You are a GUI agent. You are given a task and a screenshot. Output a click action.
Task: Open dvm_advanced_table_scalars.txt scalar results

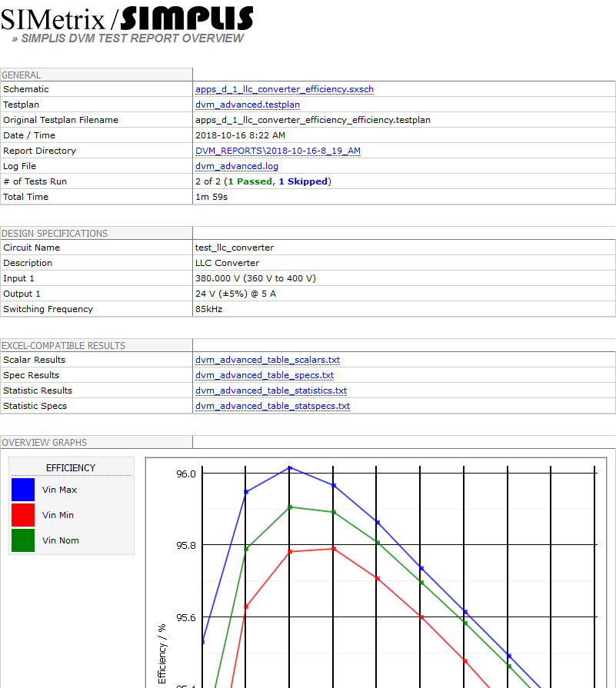pos(267,360)
